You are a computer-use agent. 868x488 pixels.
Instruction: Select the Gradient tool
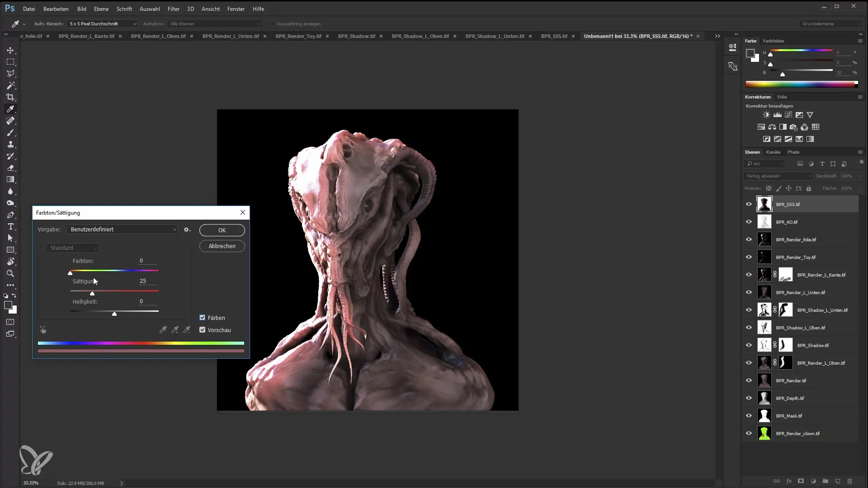[10, 179]
